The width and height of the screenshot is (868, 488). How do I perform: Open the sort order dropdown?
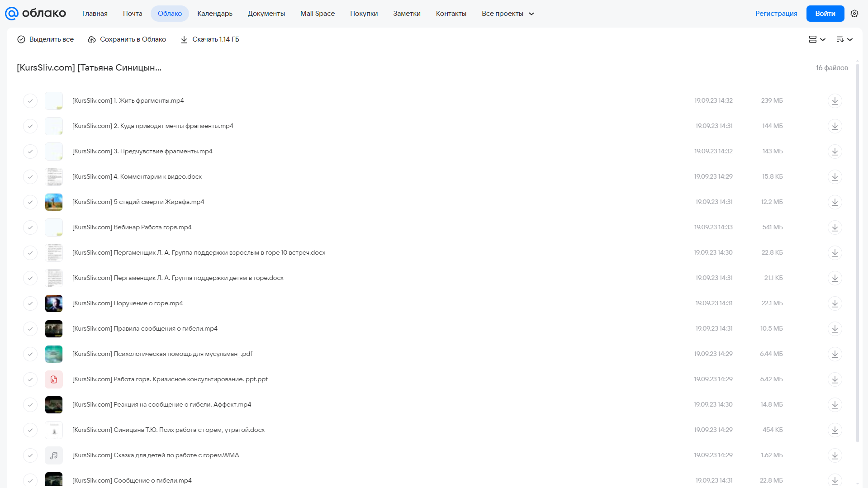coord(844,39)
